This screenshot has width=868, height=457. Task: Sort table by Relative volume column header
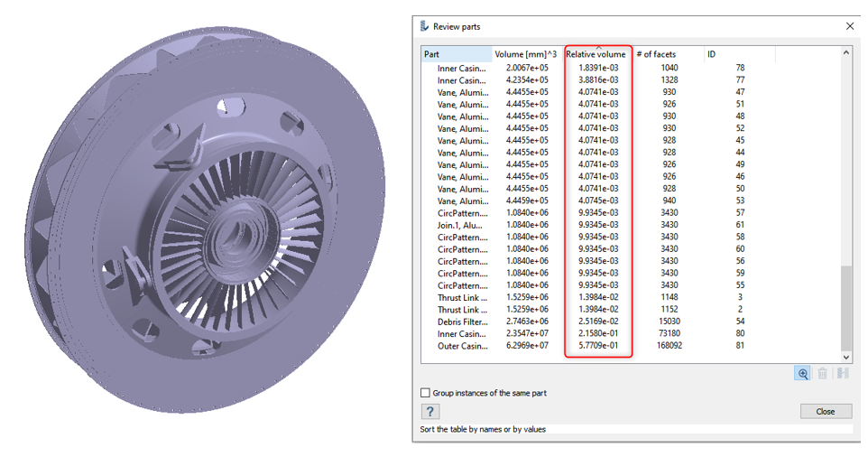point(596,54)
